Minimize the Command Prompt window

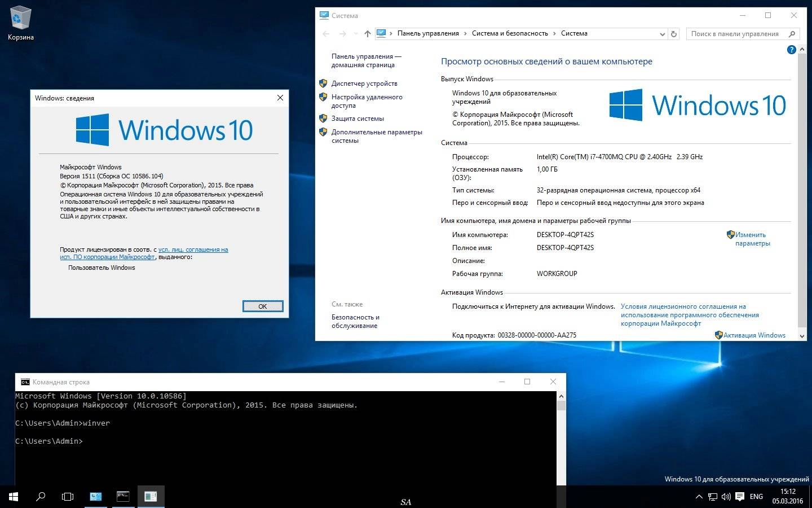pyautogui.click(x=502, y=382)
